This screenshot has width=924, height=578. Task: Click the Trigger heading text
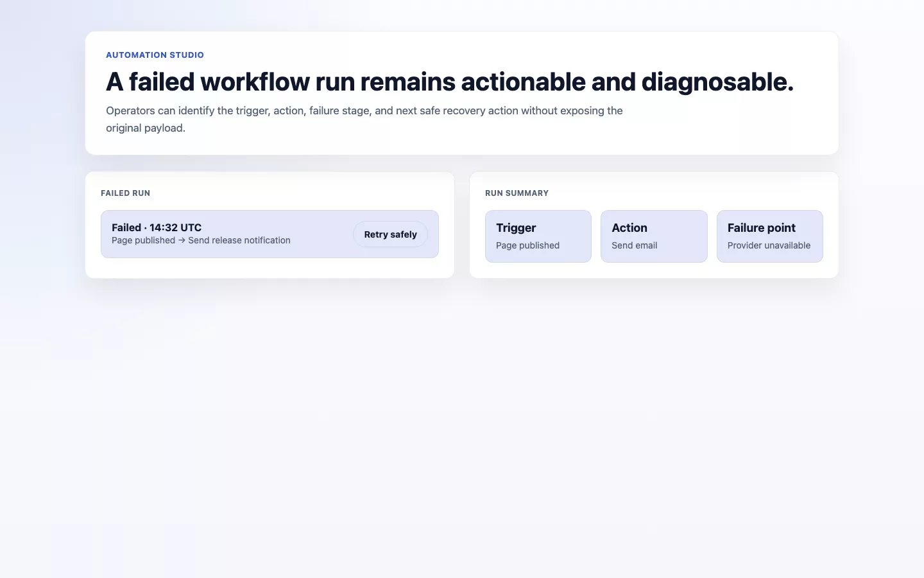click(x=516, y=228)
